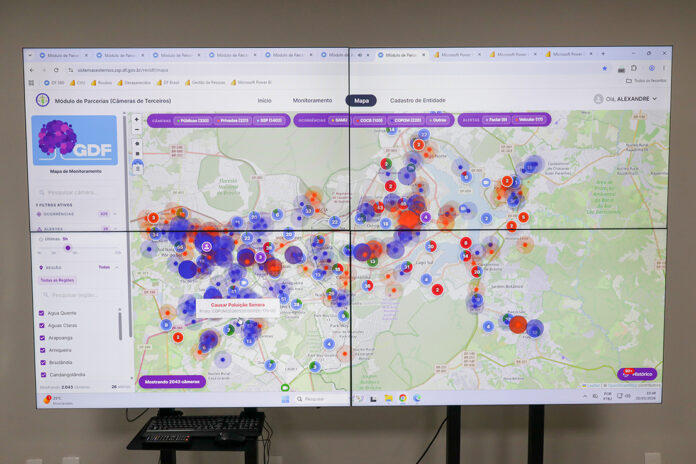Click the site logo beside Módulo de Parcerias

[43, 100]
